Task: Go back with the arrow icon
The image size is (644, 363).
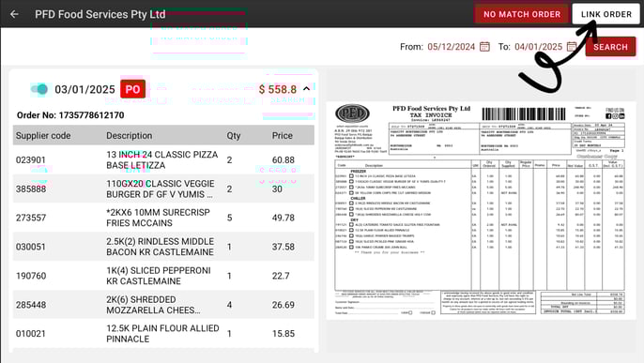Action: (x=14, y=14)
